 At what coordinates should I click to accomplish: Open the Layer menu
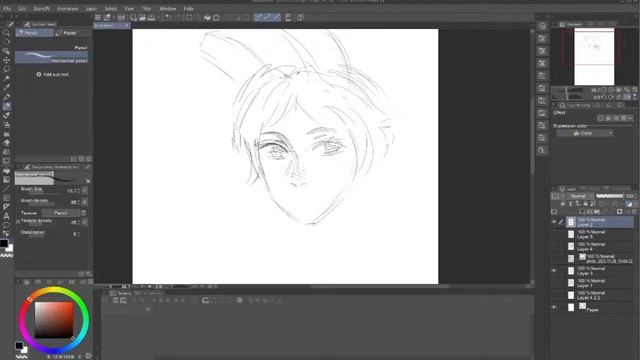(x=91, y=9)
